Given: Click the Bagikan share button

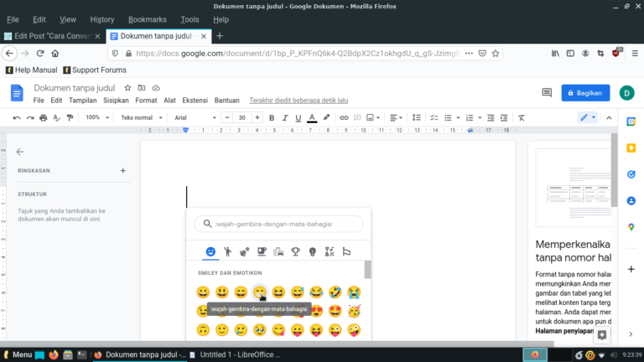Looking at the screenshot, I should click(x=585, y=93).
